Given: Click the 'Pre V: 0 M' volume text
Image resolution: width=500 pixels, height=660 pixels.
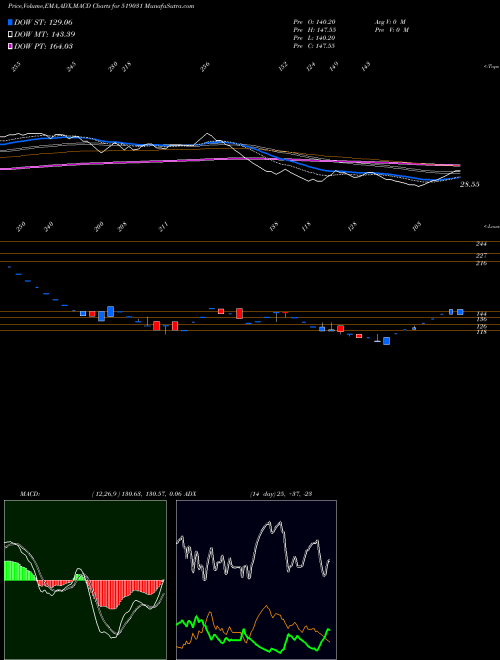Looking at the screenshot, I should click(391, 30).
